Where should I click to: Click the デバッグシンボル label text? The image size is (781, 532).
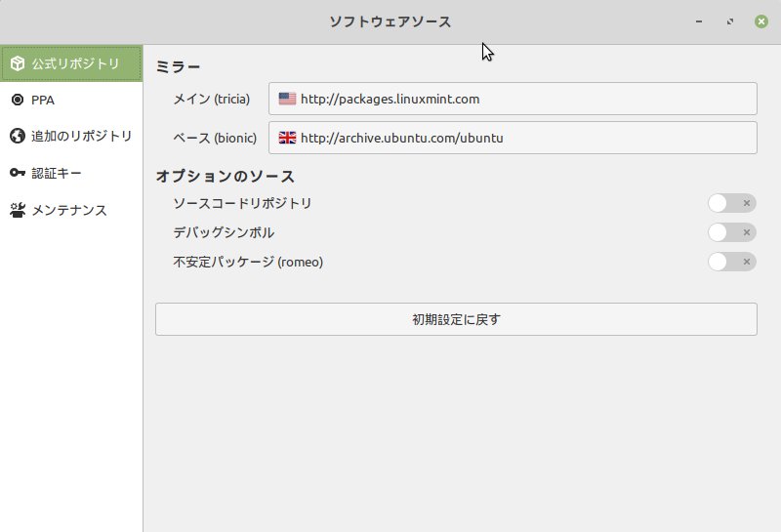coord(224,232)
